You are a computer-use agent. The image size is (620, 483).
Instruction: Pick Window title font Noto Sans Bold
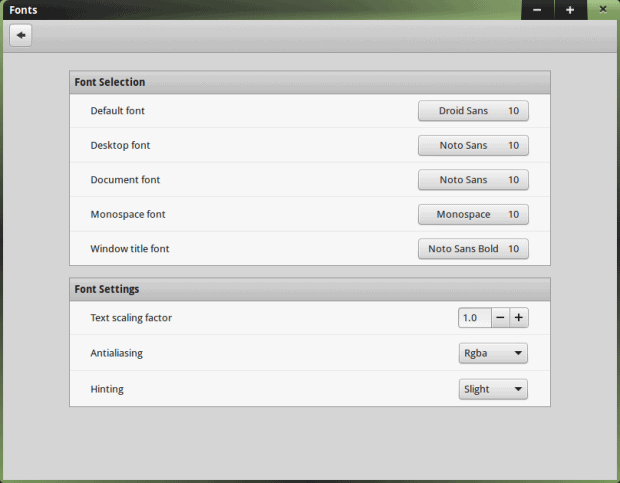pyautogui.click(x=473, y=249)
